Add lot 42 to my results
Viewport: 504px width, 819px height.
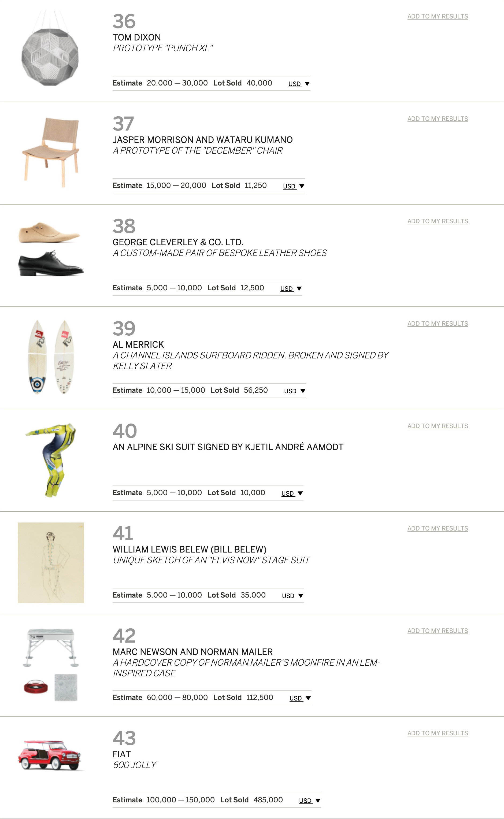point(437,631)
